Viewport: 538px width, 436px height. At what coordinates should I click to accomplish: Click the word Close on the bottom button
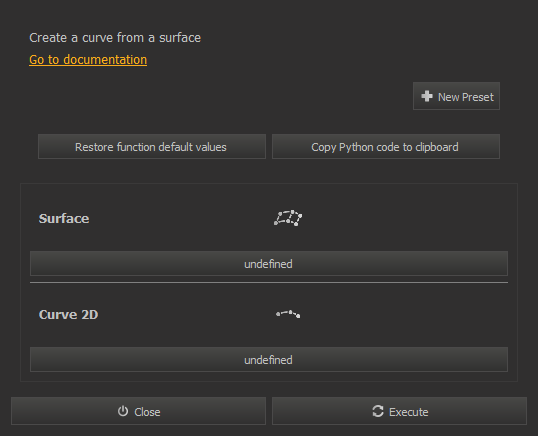pyautogui.click(x=147, y=412)
